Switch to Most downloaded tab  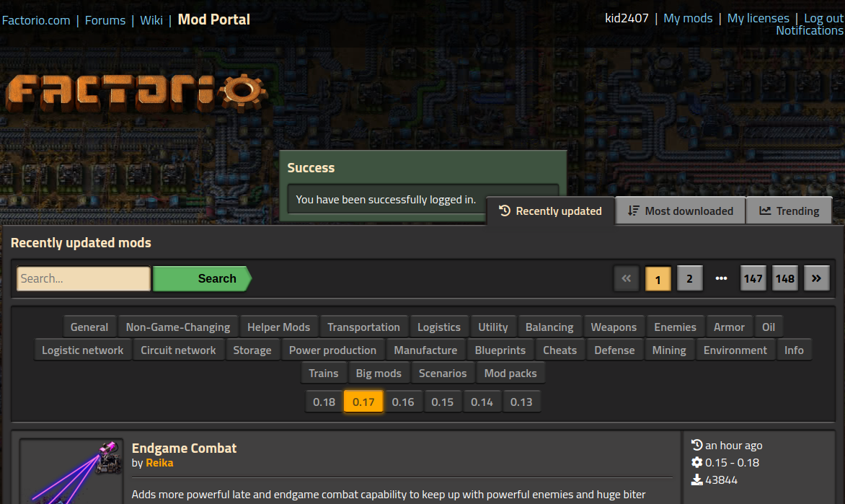[681, 211]
